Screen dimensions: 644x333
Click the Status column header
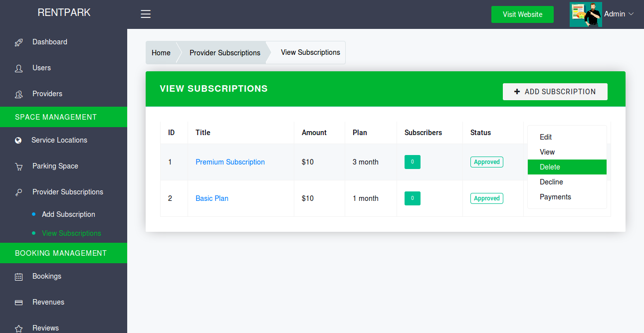[480, 133]
